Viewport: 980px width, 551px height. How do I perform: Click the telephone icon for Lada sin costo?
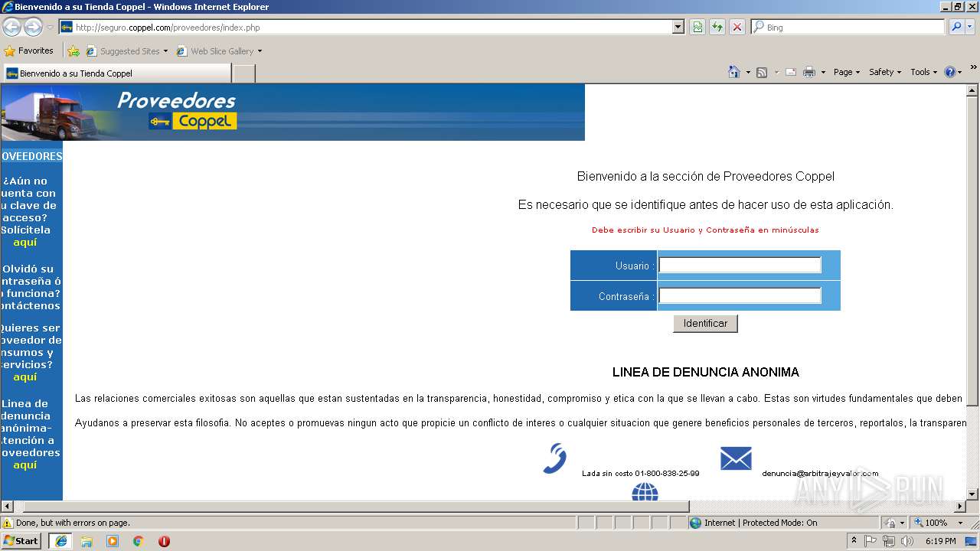coord(554,458)
